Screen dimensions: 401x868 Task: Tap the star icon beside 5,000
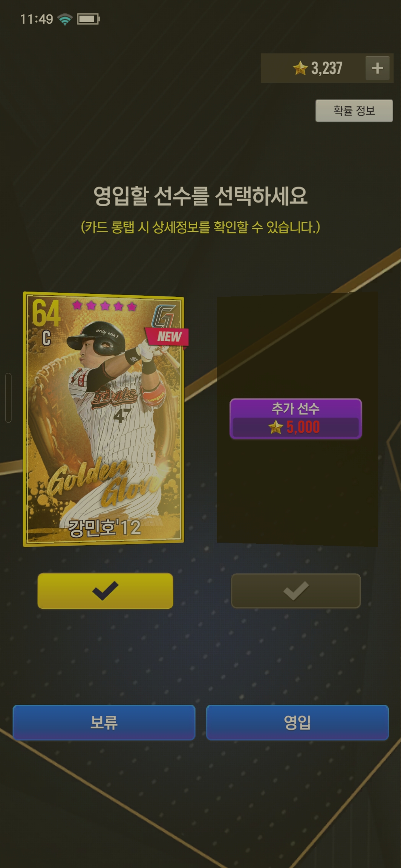tap(276, 427)
